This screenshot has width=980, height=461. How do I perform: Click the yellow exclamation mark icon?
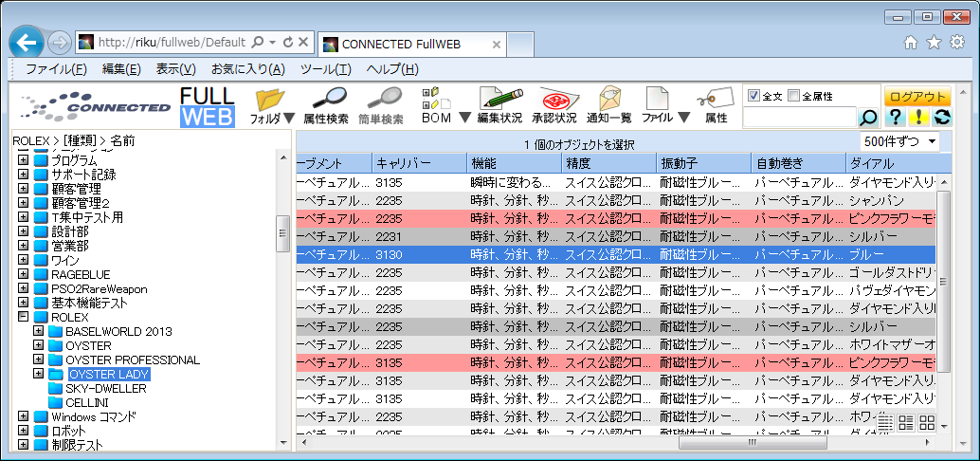[918, 117]
